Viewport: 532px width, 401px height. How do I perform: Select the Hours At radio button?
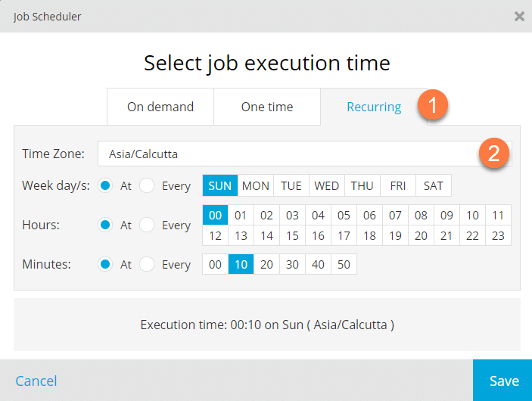tap(105, 225)
